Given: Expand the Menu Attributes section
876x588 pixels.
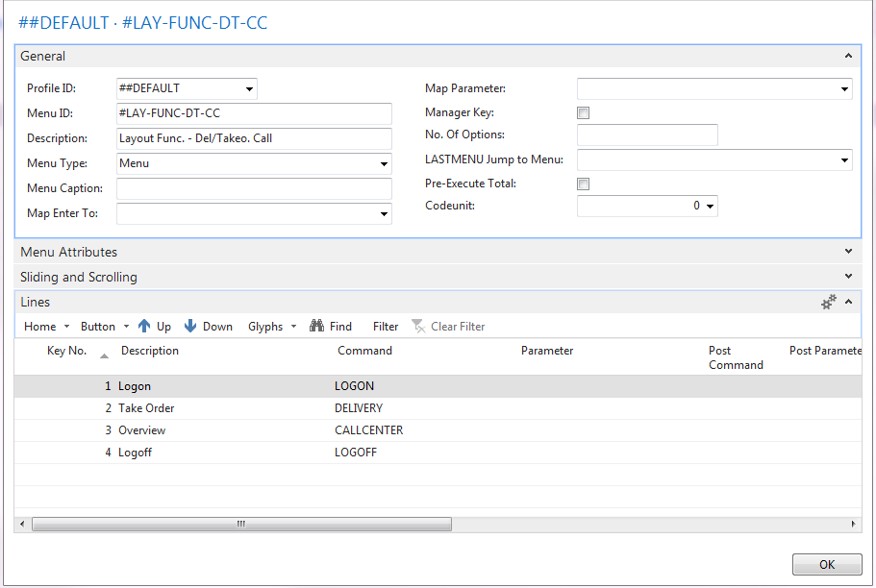Looking at the screenshot, I should (847, 252).
